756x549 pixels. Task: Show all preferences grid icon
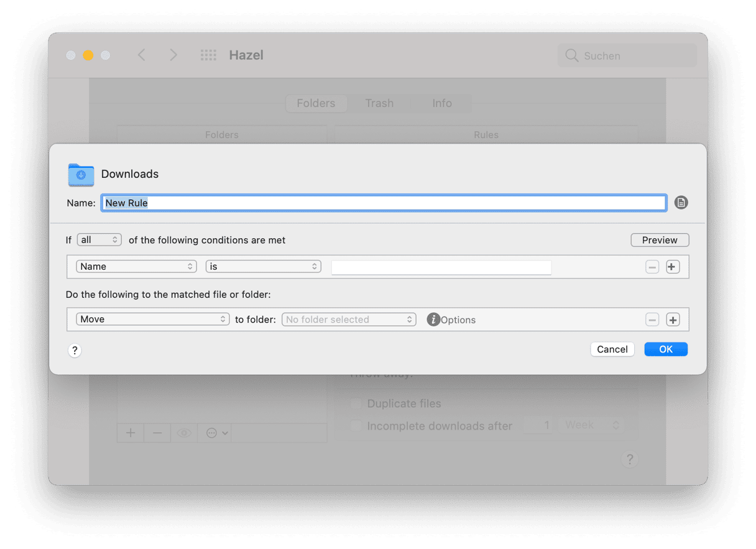[x=208, y=55]
